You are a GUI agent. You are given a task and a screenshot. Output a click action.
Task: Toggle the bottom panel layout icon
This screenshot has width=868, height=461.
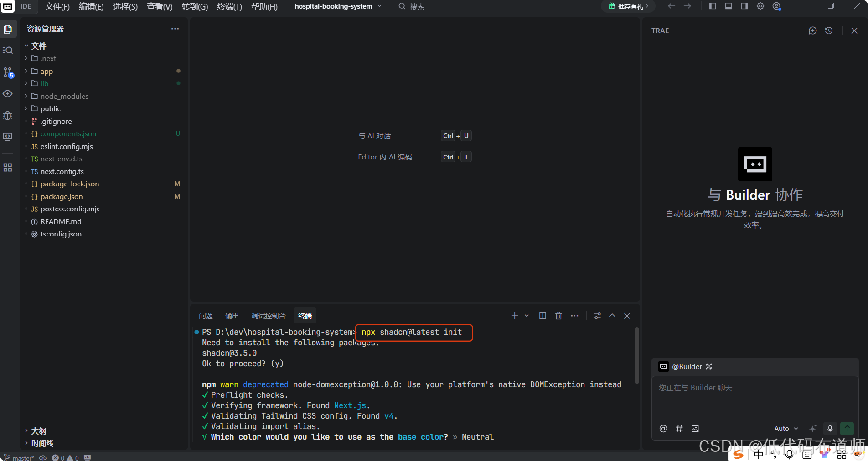click(x=728, y=6)
